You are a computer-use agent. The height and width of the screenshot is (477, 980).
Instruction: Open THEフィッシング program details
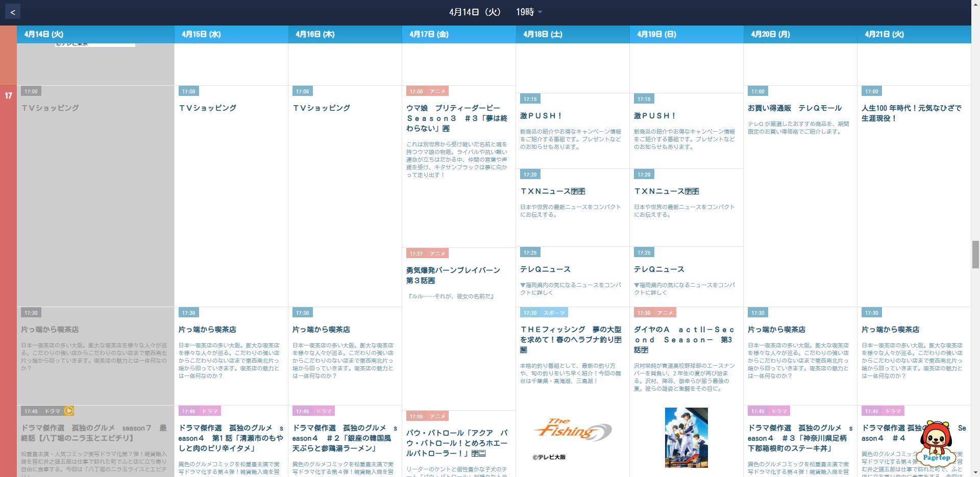click(x=571, y=339)
